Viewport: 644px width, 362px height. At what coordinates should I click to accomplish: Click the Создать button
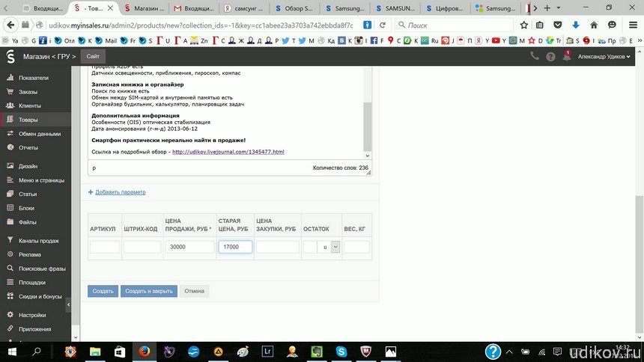[x=103, y=291]
